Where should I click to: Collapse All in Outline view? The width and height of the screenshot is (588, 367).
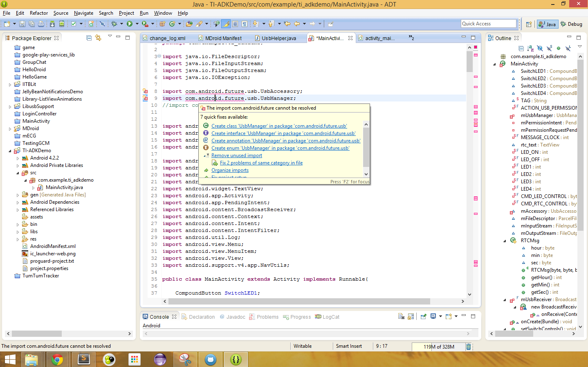coord(521,48)
